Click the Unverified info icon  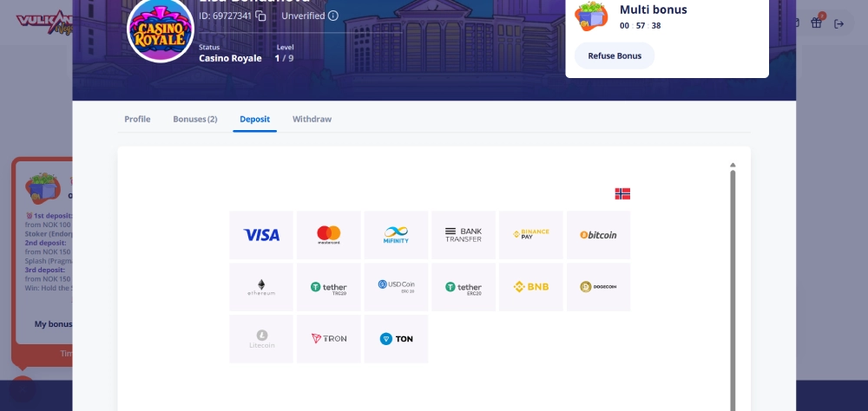(333, 16)
